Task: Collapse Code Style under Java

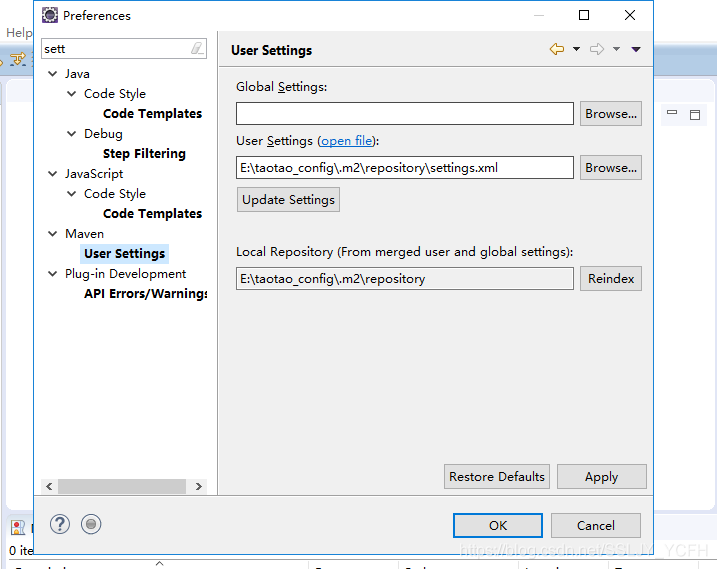Action: coord(72,94)
